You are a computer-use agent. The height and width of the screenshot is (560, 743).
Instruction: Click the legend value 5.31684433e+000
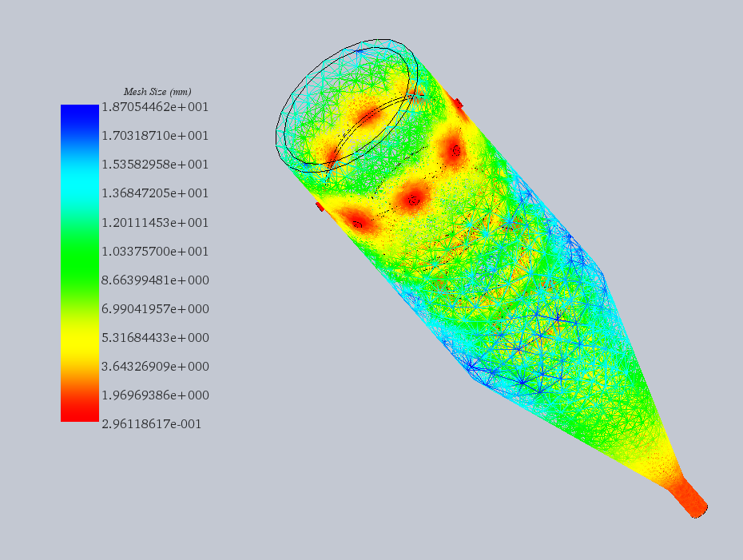(155, 338)
